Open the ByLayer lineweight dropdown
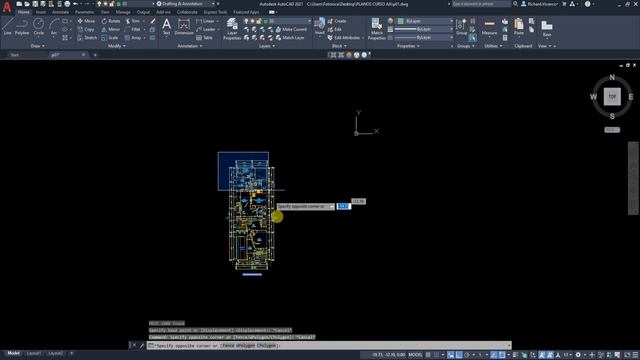Screen dimensions: 640x360 pos(424,29)
